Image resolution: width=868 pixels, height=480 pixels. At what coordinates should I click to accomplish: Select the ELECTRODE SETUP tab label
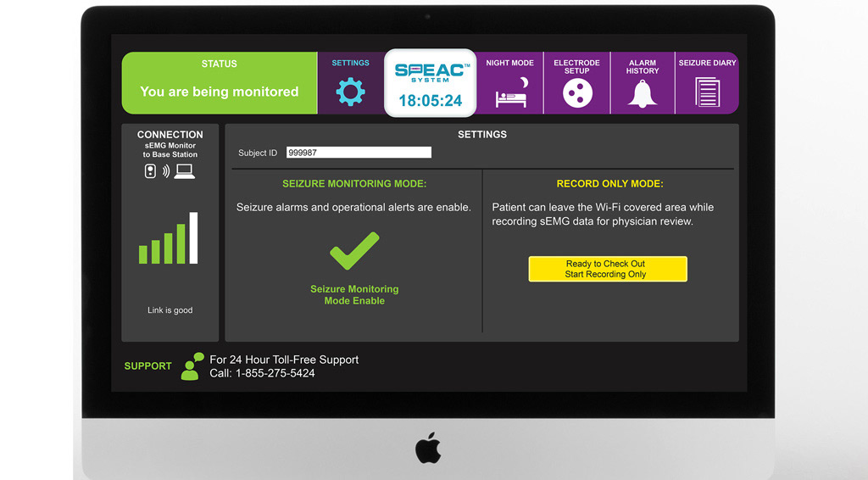pos(576,67)
